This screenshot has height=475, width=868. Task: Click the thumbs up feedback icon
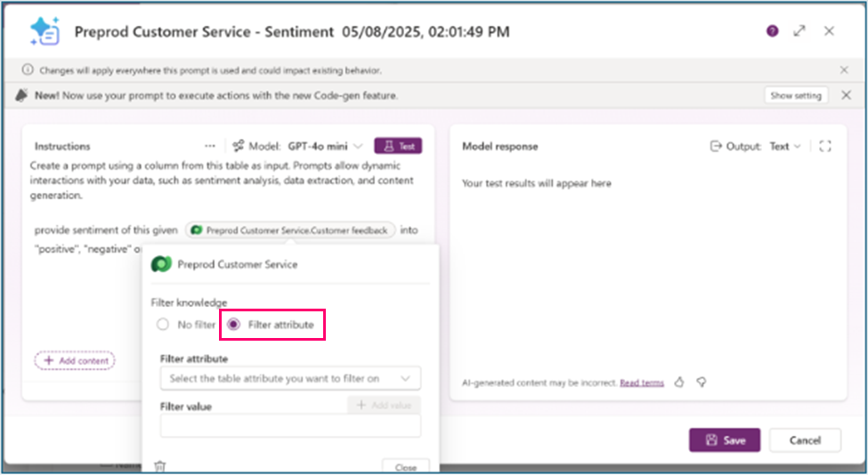[678, 382]
